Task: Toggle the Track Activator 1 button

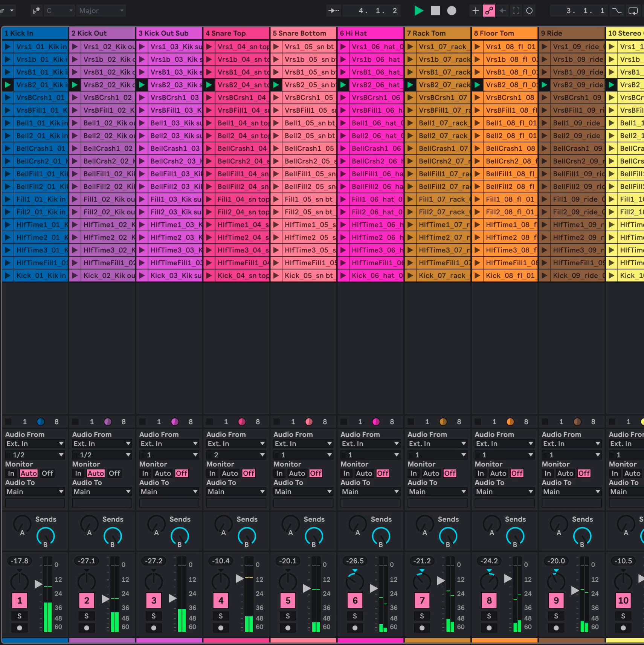Action: tap(20, 601)
